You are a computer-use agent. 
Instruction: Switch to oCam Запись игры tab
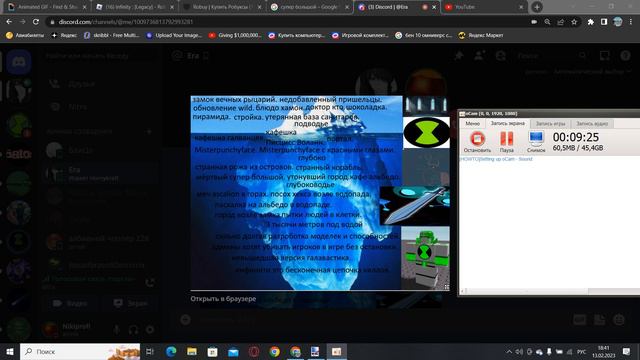click(x=550, y=123)
